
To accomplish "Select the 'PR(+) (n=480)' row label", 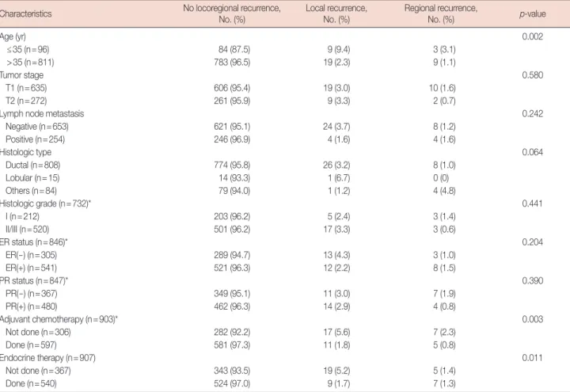I will click(31, 306).
